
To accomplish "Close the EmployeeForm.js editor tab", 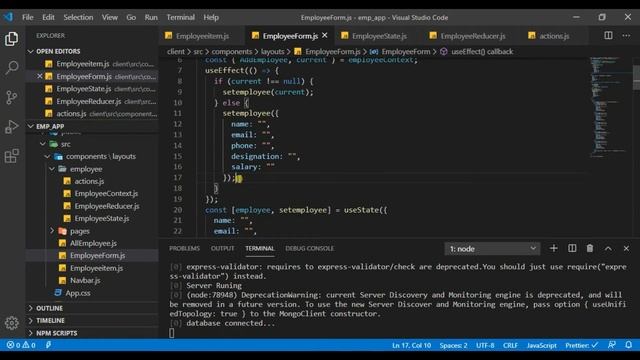I will tap(324, 36).
